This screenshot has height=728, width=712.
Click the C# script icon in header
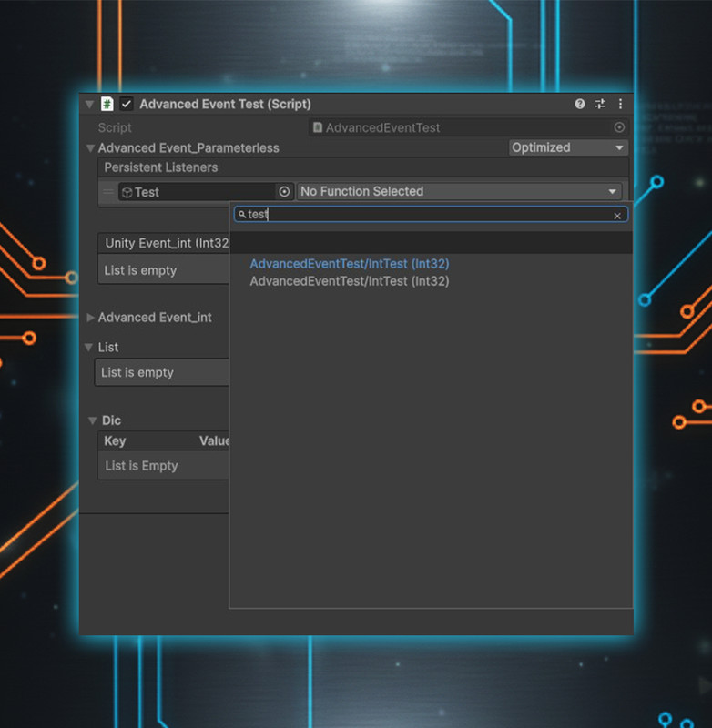tap(107, 104)
